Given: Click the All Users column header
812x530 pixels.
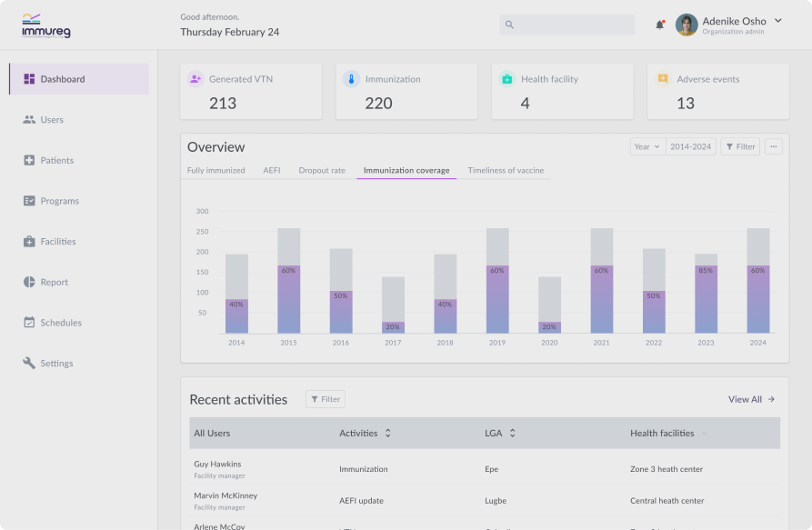Looking at the screenshot, I should pyautogui.click(x=212, y=434).
